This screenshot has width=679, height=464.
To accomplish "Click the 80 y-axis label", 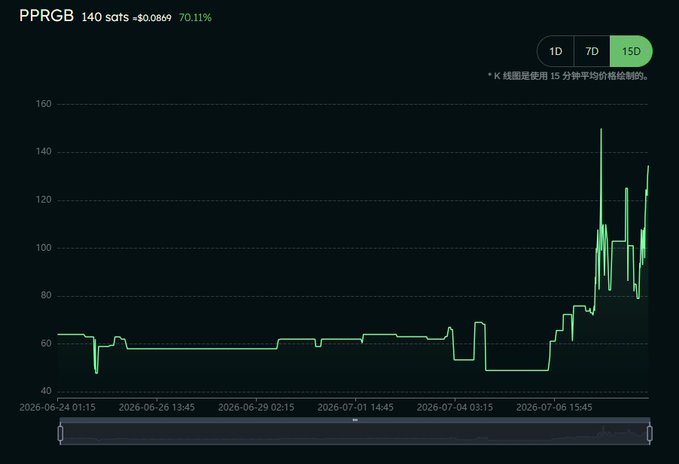I will coord(46,295).
